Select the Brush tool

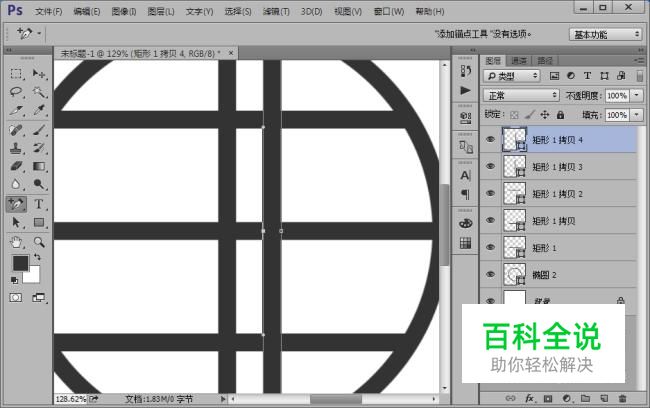[39, 130]
